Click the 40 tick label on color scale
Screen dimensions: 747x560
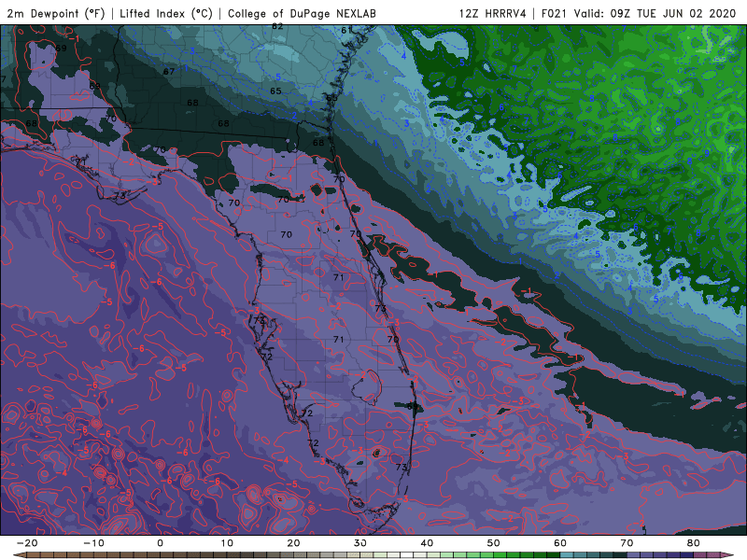tap(427, 543)
